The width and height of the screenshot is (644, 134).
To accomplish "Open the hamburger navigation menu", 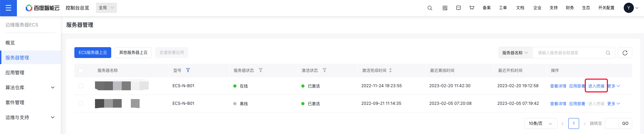I will pos(8,8).
